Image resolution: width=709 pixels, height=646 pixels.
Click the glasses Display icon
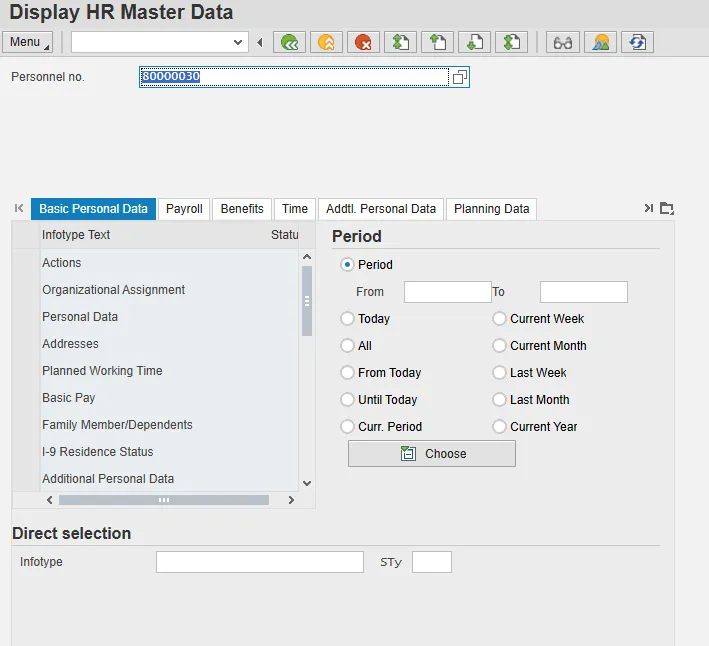(x=564, y=42)
